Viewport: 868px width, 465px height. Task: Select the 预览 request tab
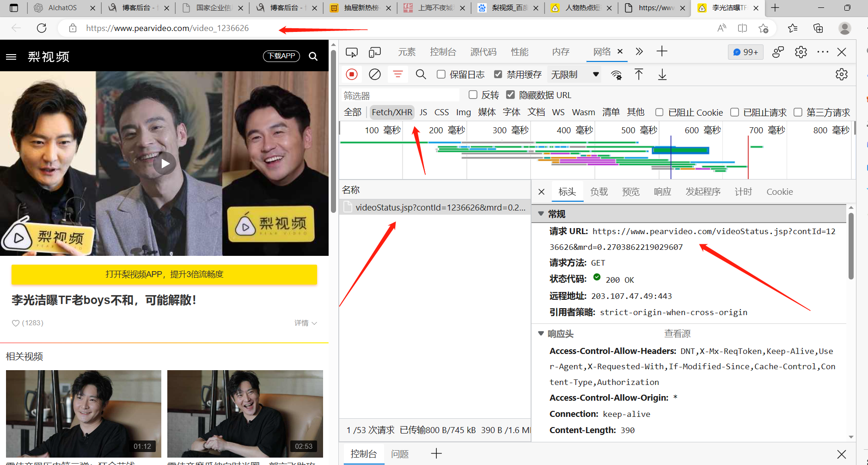(631, 192)
